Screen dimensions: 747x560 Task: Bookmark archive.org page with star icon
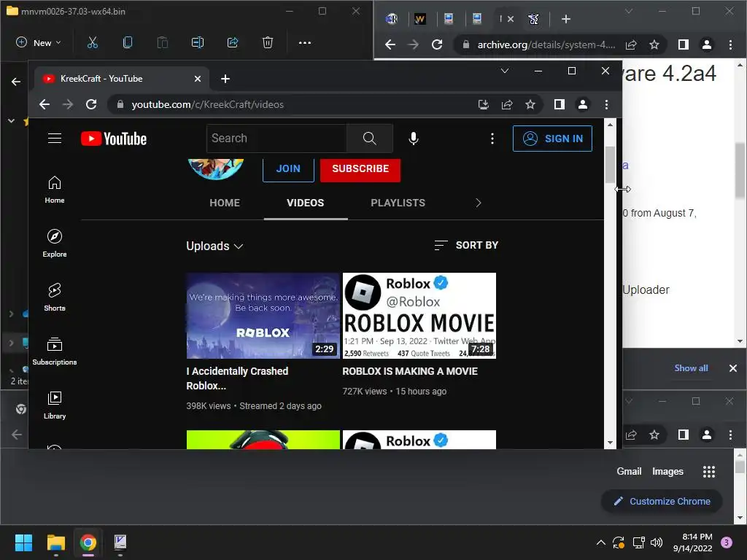tap(654, 44)
